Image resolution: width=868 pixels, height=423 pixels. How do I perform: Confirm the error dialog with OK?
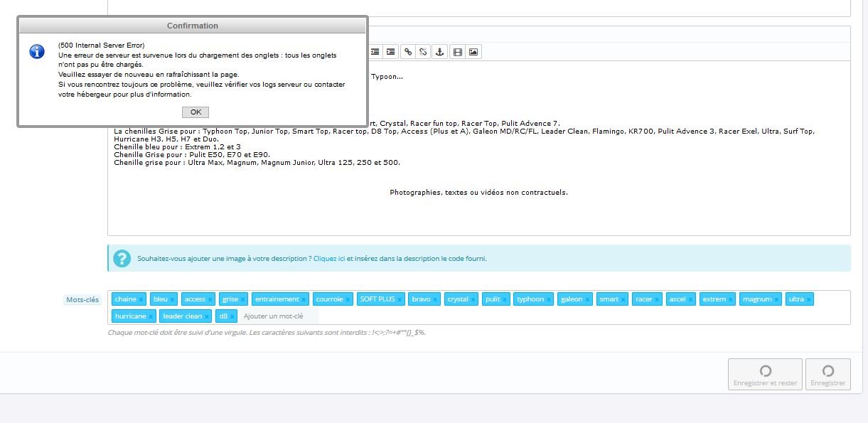point(195,112)
